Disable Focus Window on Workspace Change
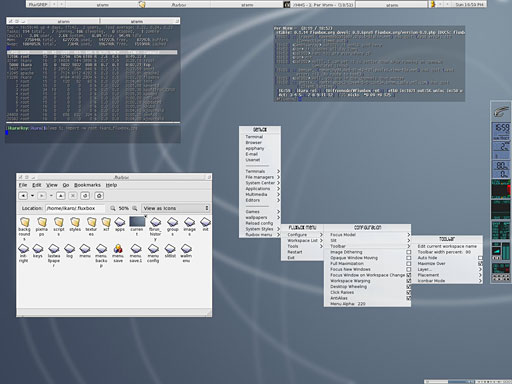The height and width of the screenshot is (384, 512). click(x=409, y=275)
